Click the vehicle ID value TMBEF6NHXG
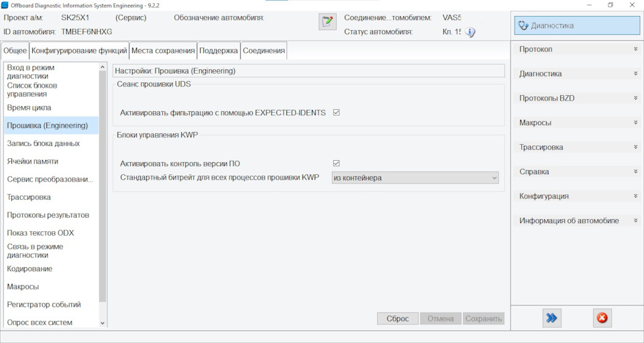This screenshot has width=644, height=343. [87, 31]
